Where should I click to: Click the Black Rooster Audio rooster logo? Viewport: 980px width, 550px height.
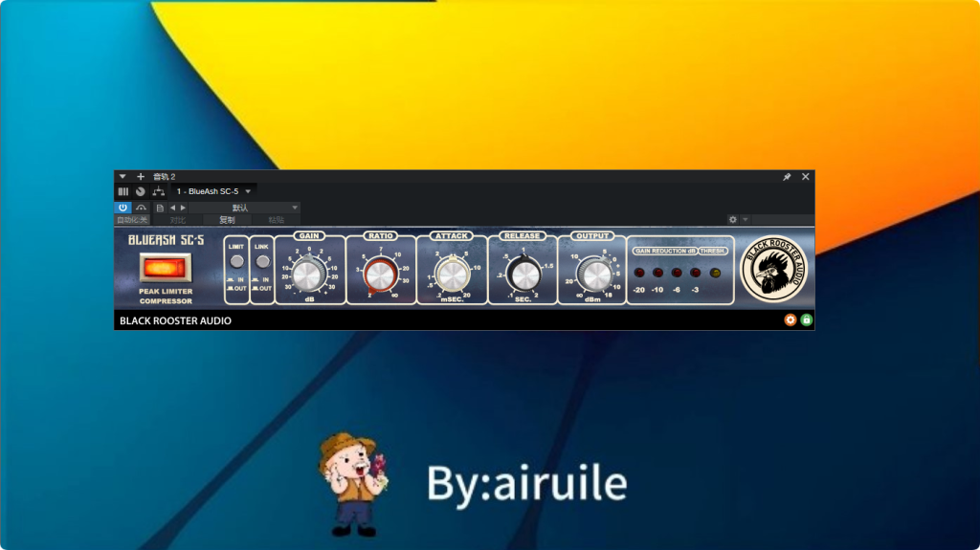pyautogui.click(x=773, y=269)
